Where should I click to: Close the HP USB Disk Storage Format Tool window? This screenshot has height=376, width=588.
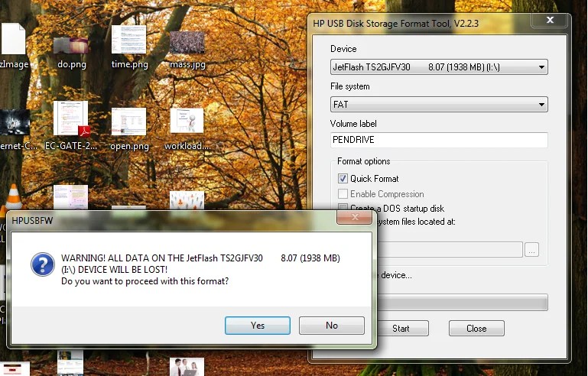tap(549, 20)
